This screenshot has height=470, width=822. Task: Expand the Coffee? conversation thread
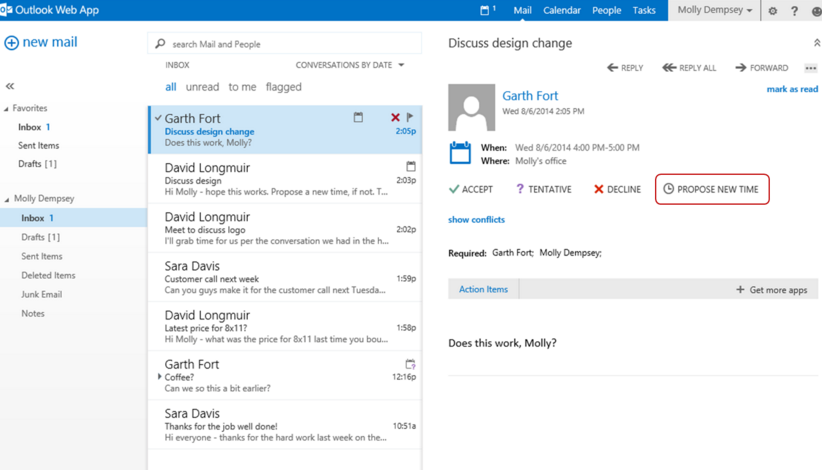(159, 377)
